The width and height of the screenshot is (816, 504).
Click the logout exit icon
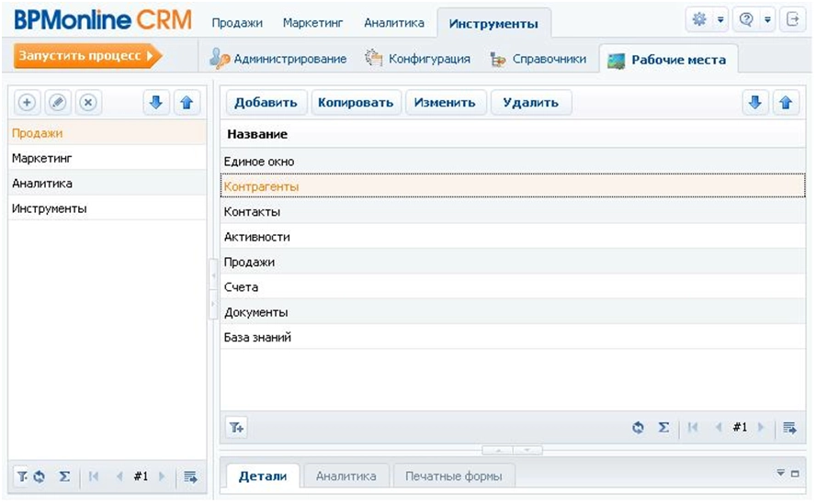point(793,20)
